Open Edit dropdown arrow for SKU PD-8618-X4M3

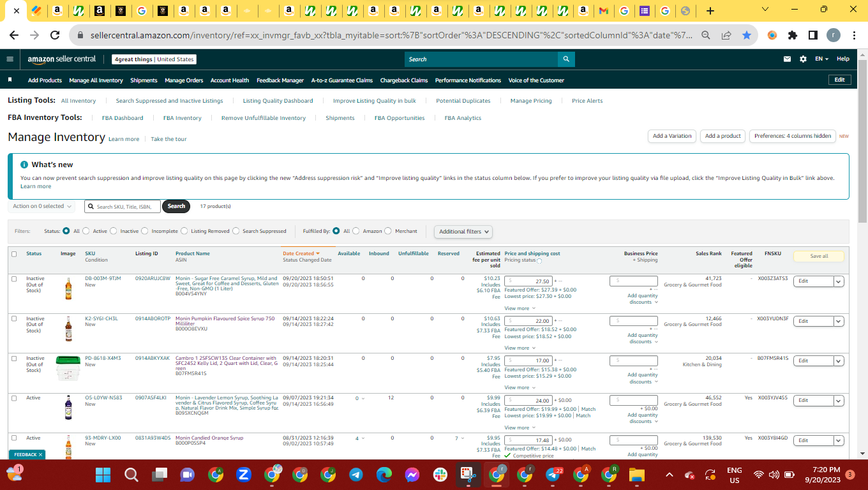(838, 360)
